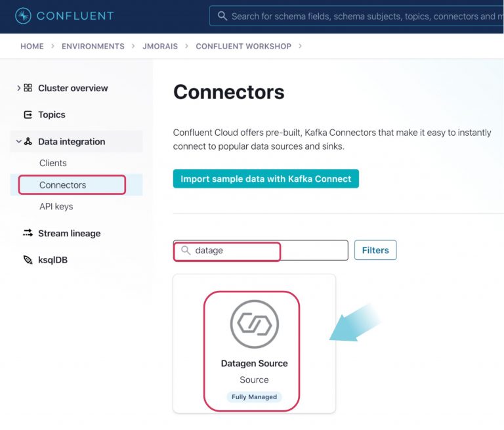Click the Data integration icon

coord(28,142)
